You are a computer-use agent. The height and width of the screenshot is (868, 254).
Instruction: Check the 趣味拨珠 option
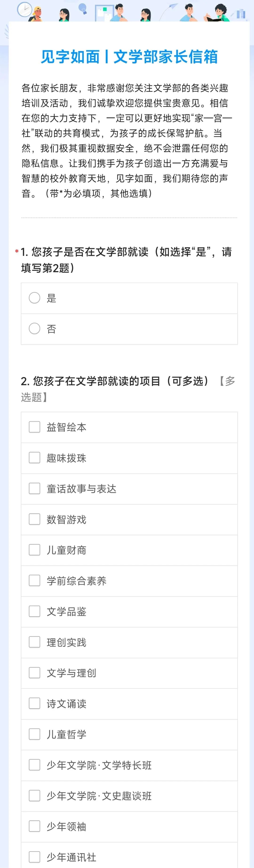[x=34, y=458]
